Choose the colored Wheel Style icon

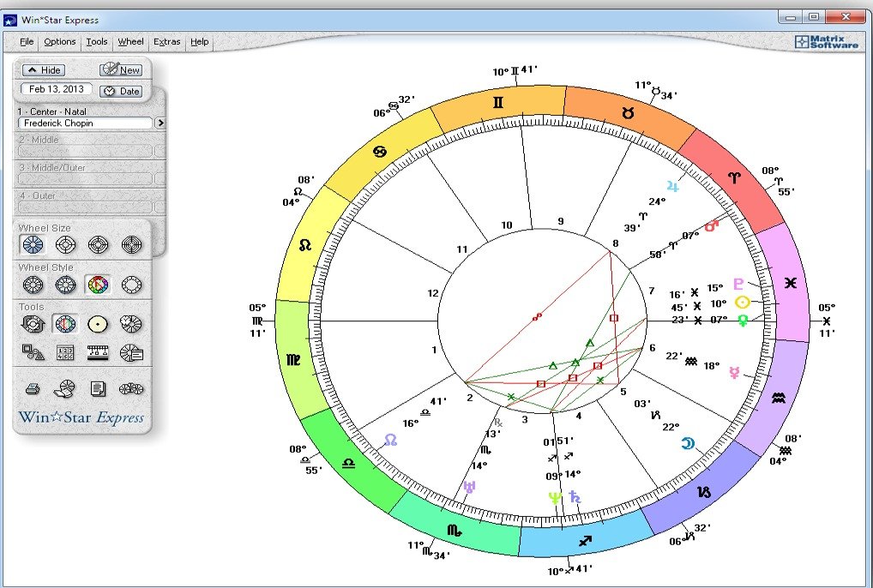coord(98,285)
